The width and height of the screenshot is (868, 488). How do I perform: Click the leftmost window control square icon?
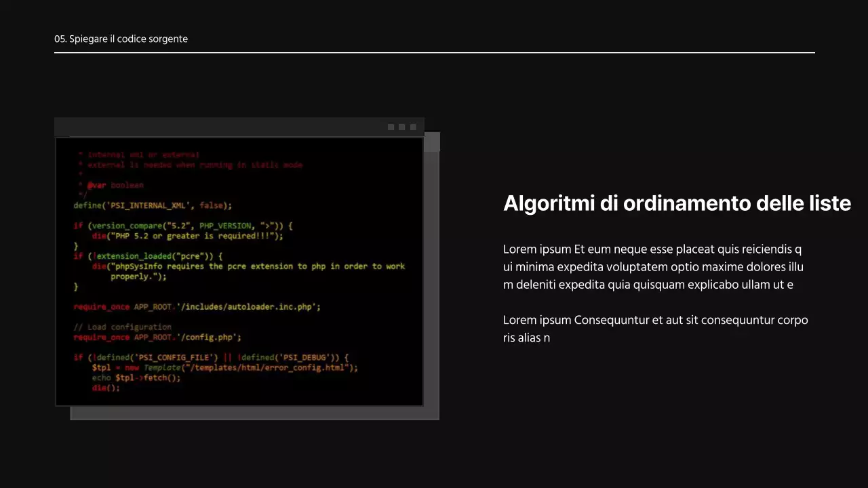391,127
